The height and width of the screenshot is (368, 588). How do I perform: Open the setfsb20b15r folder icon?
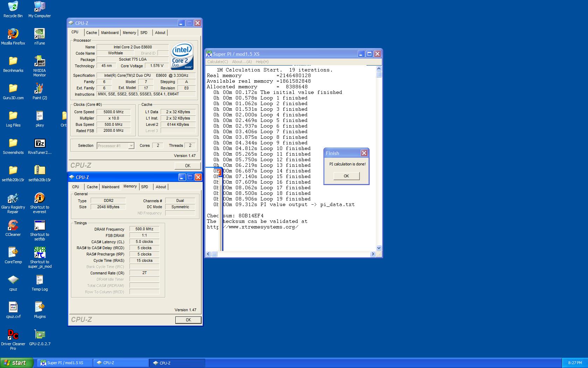(x=13, y=173)
